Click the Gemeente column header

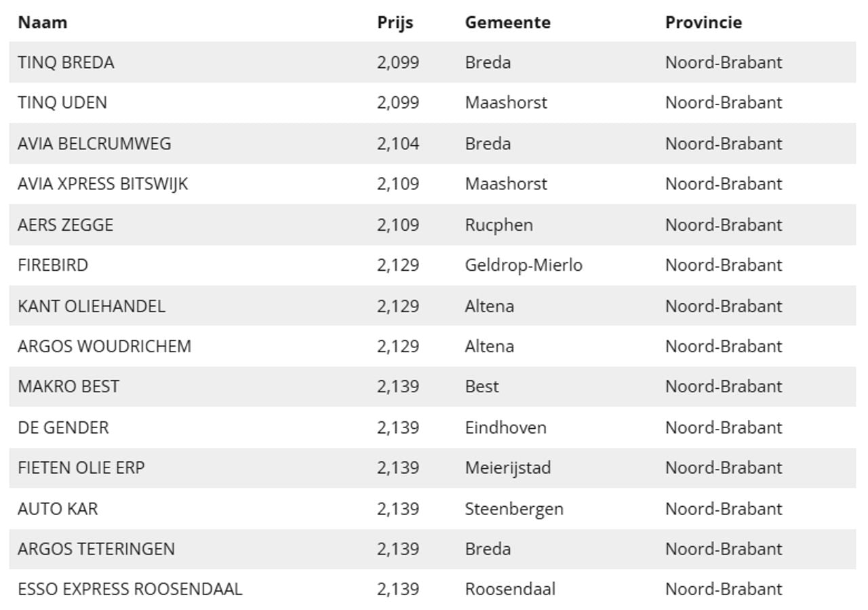(507, 22)
